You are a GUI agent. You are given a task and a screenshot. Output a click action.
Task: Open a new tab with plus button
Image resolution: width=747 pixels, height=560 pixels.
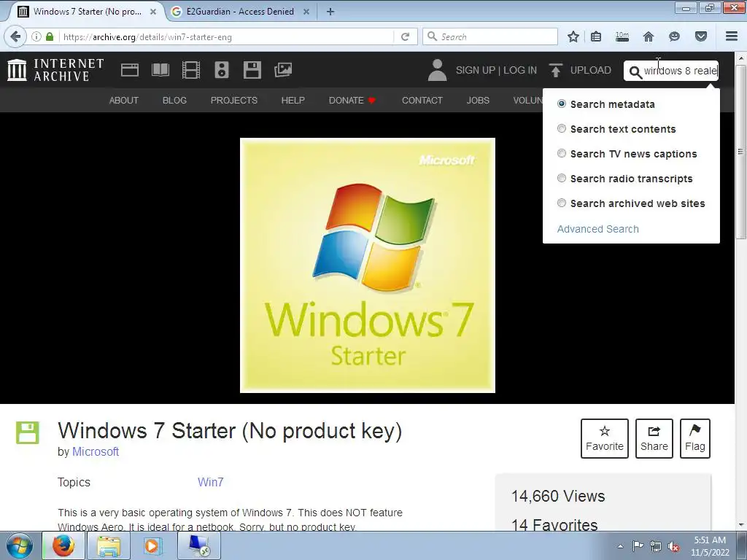tap(330, 12)
